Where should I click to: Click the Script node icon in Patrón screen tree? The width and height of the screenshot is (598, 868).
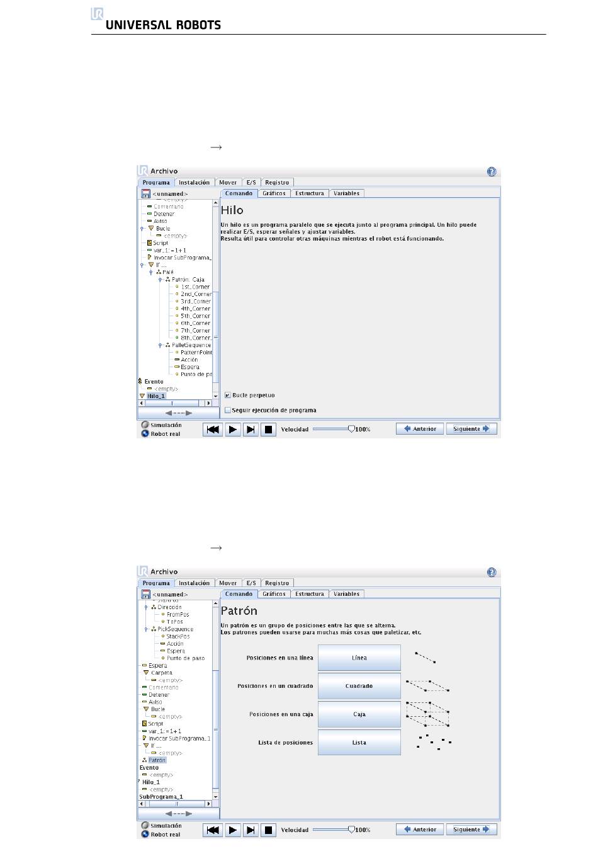144,724
